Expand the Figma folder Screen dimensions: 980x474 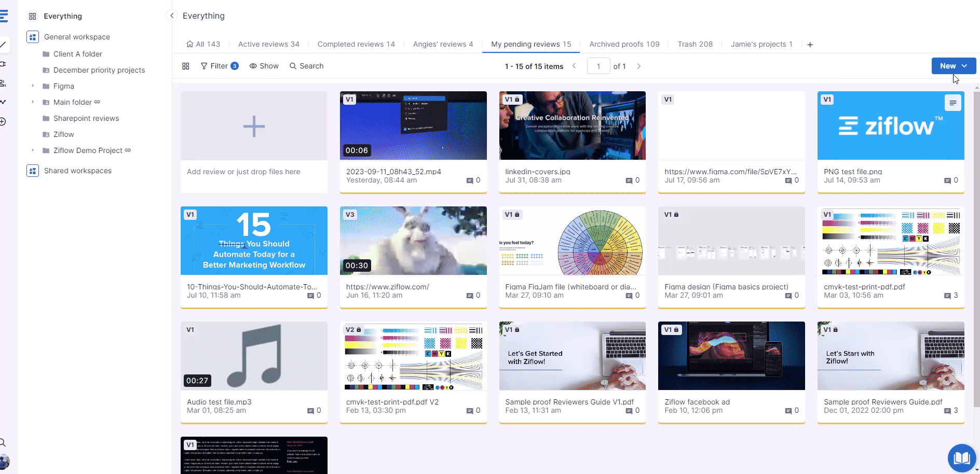point(33,86)
